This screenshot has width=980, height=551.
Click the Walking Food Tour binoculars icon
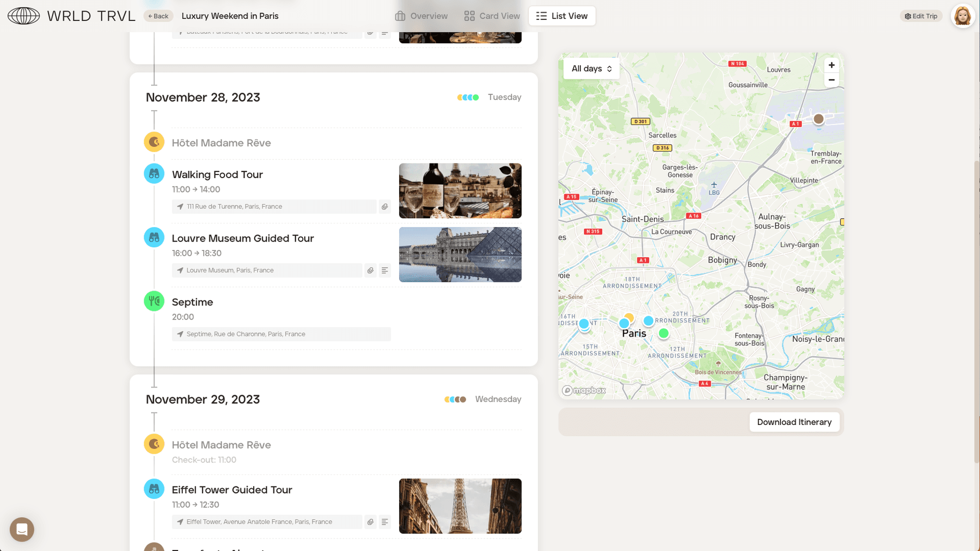pyautogui.click(x=154, y=173)
